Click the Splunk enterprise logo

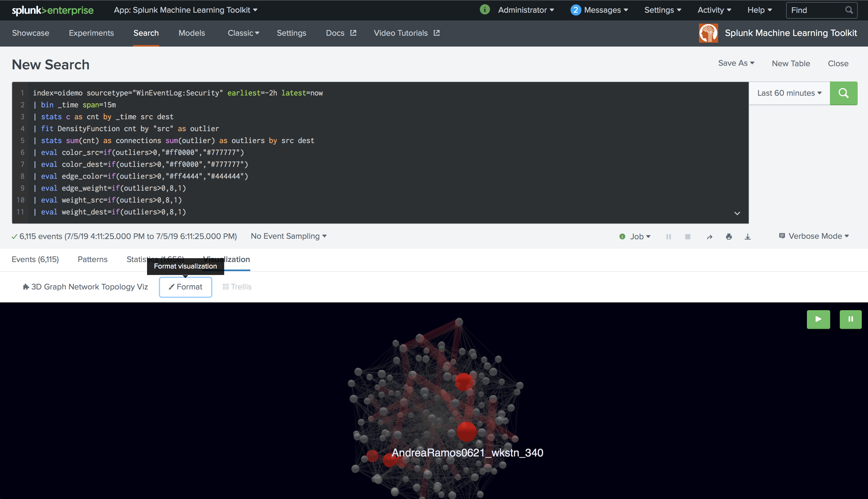[x=53, y=10]
